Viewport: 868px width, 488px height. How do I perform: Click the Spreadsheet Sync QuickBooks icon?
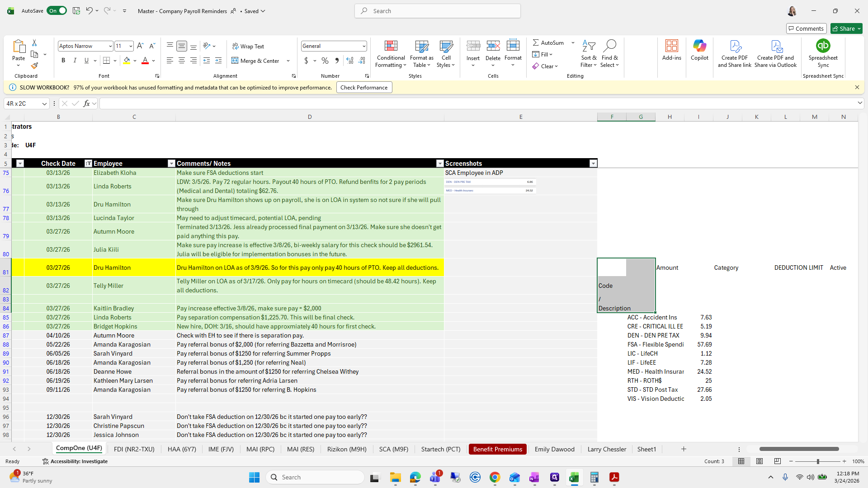823,46
